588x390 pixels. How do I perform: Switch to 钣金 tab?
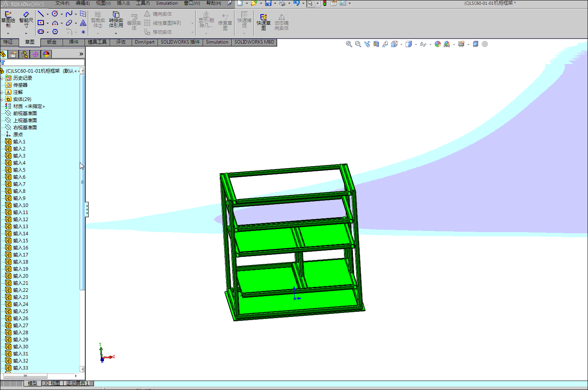52,42
